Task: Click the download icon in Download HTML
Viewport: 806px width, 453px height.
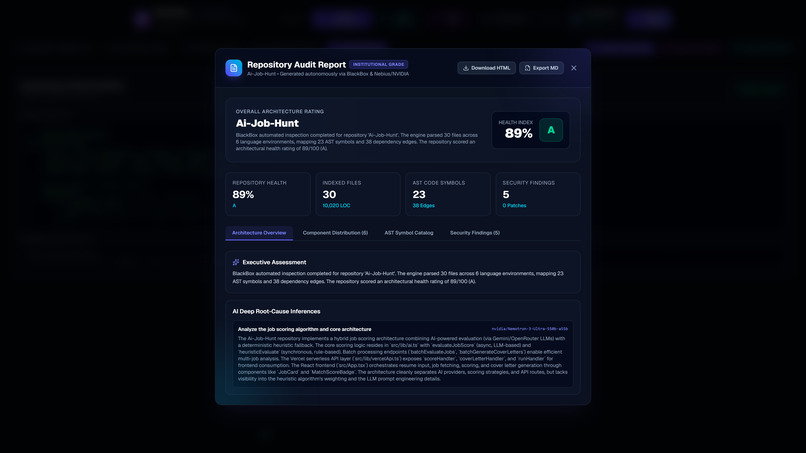Action: [x=466, y=68]
